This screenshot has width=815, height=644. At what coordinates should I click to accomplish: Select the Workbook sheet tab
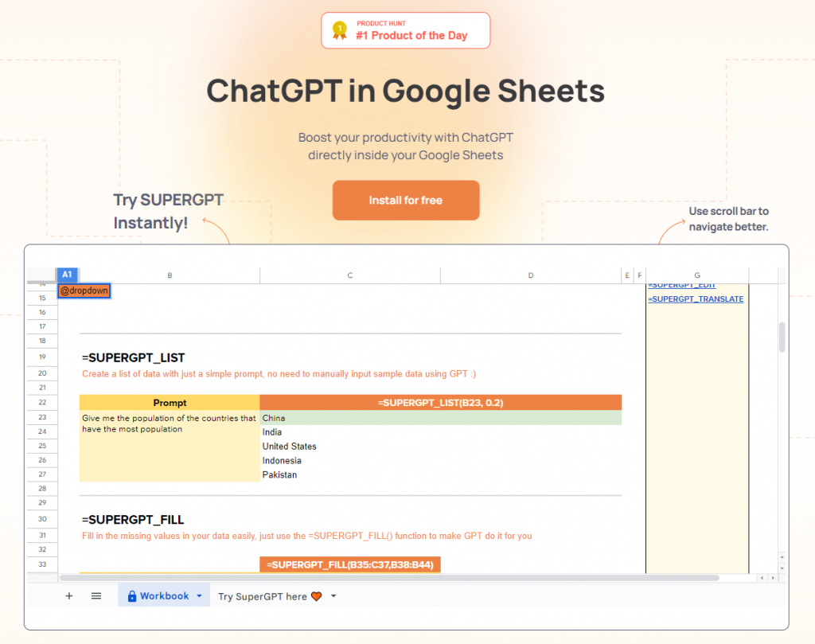click(x=164, y=595)
